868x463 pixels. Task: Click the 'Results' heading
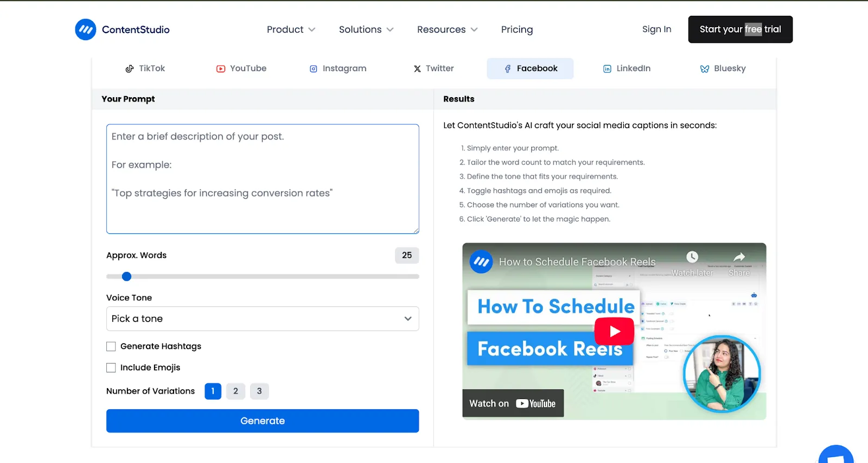point(459,99)
